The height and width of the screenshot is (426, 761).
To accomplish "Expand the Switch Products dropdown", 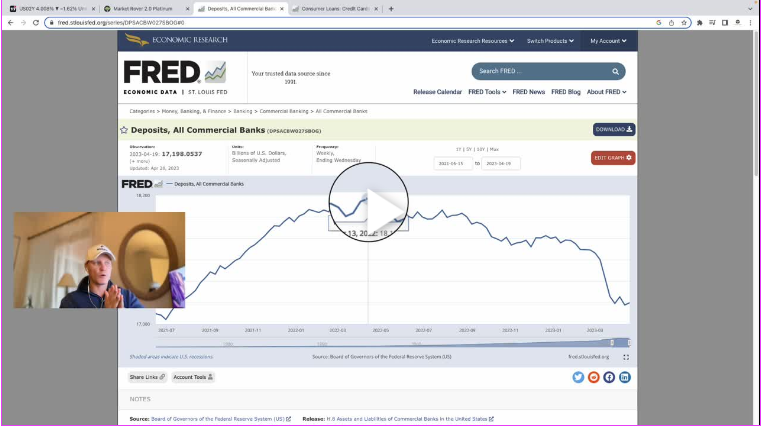I will click(550, 41).
